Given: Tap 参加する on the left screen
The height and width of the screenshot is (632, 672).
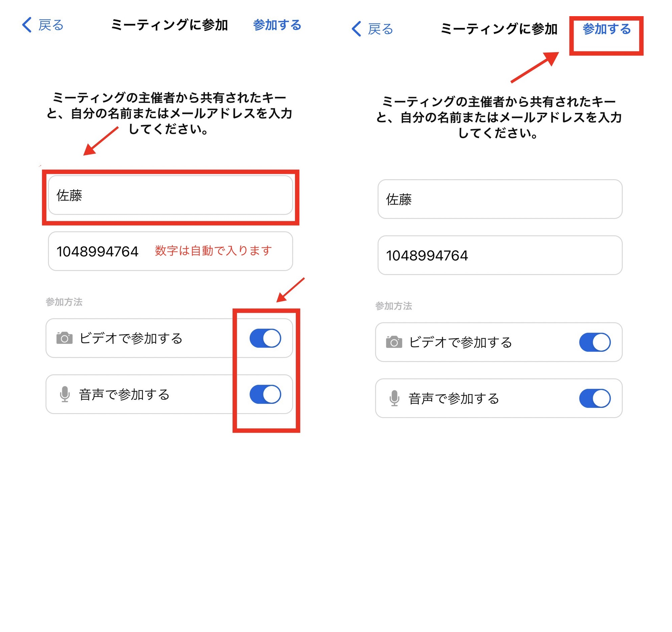Looking at the screenshot, I should pyautogui.click(x=277, y=25).
